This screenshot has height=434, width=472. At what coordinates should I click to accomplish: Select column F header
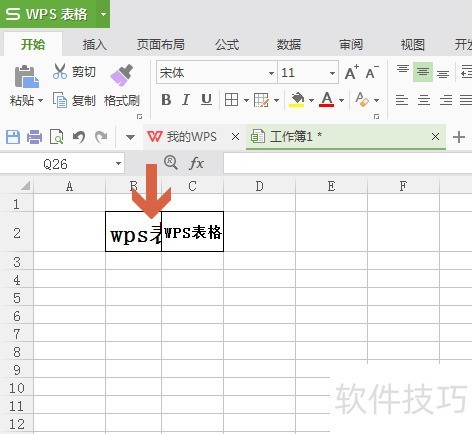403,186
